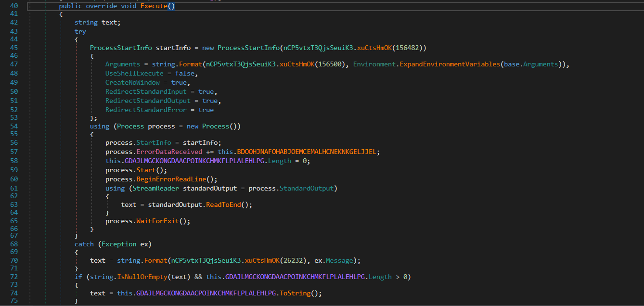Image resolution: width=644 pixels, height=306 pixels.
Task: Click the ReadToEnd method call
Action: 223,204
